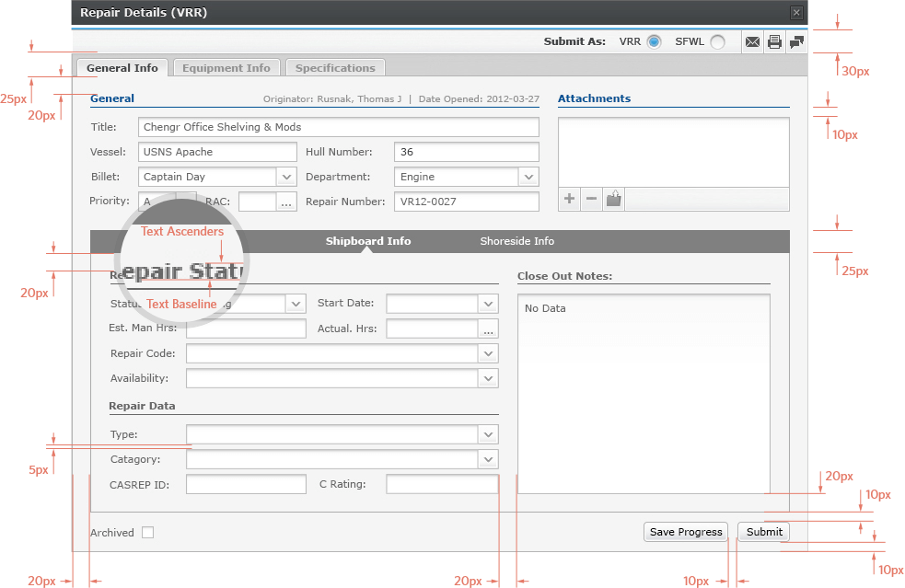905x588 pixels.
Task: Click the 'Date Opened: 2012-03-27' text
Action: (x=479, y=98)
